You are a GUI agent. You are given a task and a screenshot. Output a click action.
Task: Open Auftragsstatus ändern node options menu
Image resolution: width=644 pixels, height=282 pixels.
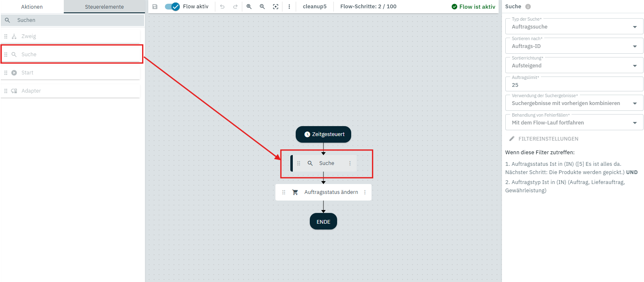[365, 192]
